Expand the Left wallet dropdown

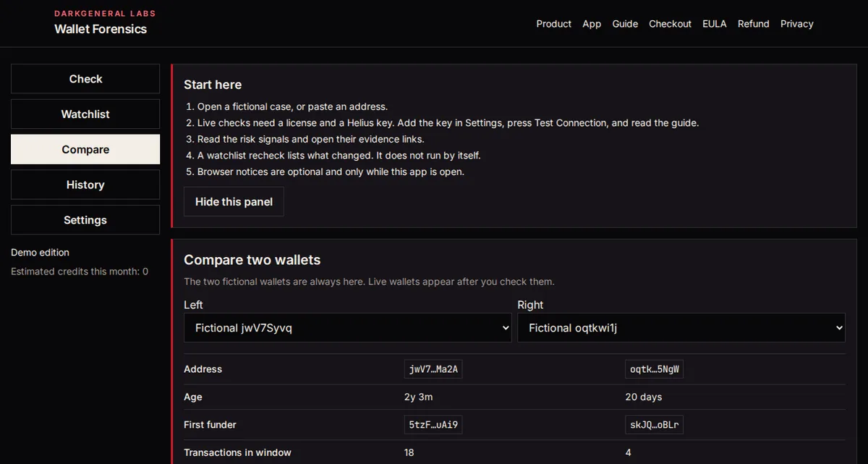coord(348,328)
